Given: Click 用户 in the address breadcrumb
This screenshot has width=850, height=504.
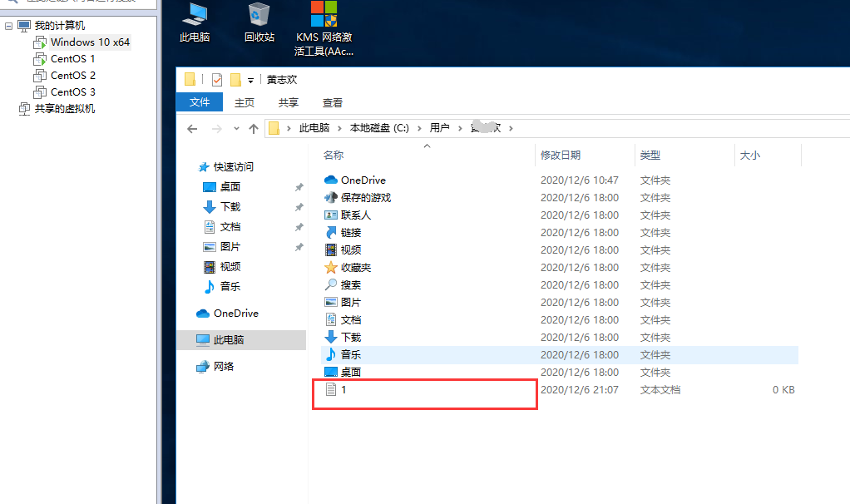Looking at the screenshot, I should coord(440,128).
